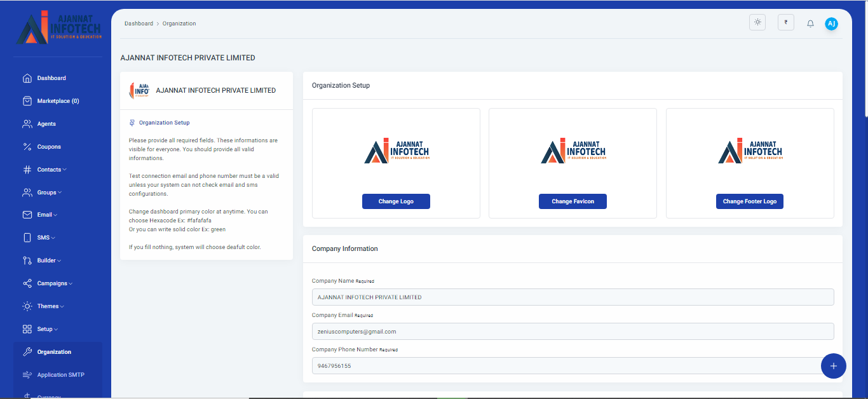Viewport: 868px width, 399px height.
Task: Select the Coupons percent icon
Action: [27, 147]
